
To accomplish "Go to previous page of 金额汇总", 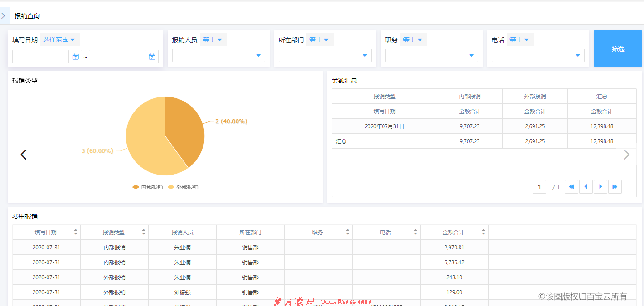I will tap(586, 187).
